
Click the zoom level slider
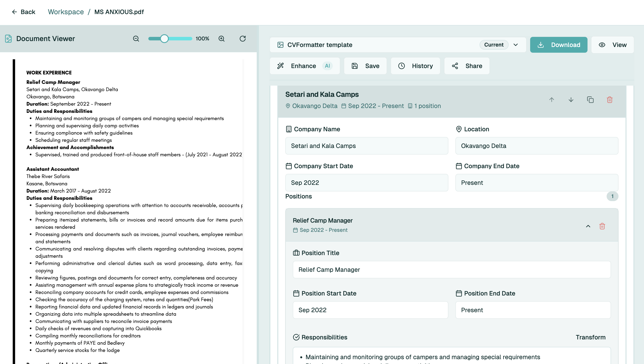[x=170, y=38]
